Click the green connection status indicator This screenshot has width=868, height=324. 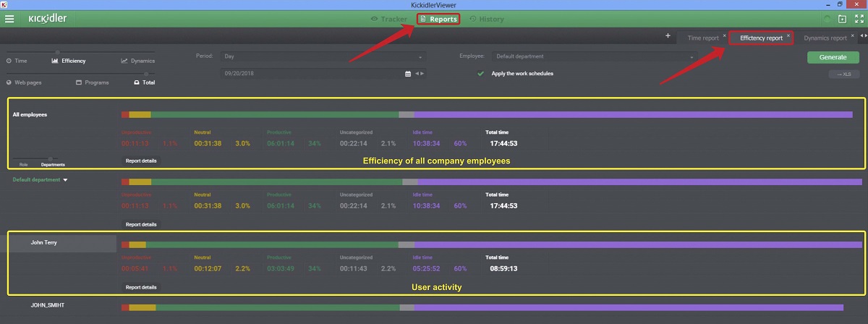coord(827,19)
